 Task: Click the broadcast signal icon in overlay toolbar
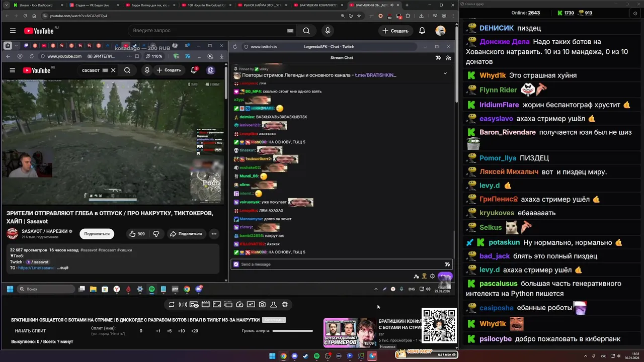click(x=183, y=304)
